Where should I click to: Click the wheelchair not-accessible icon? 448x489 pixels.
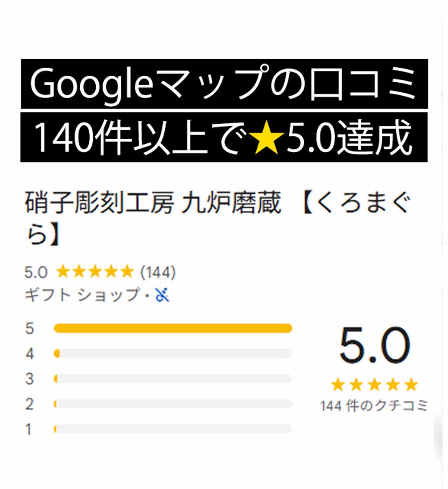162,295
